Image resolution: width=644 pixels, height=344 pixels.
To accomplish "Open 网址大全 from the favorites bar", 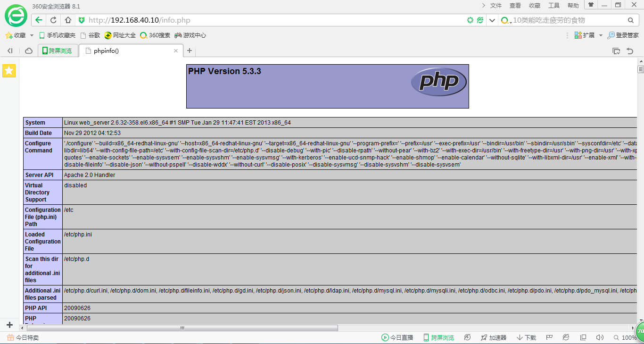I will (119, 34).
